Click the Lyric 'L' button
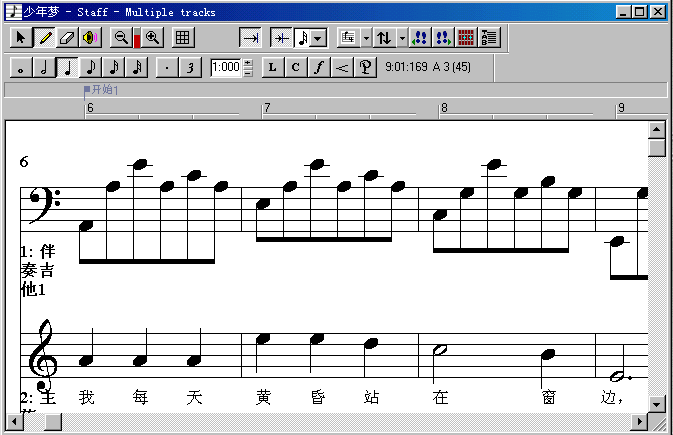 pos(272,67)
